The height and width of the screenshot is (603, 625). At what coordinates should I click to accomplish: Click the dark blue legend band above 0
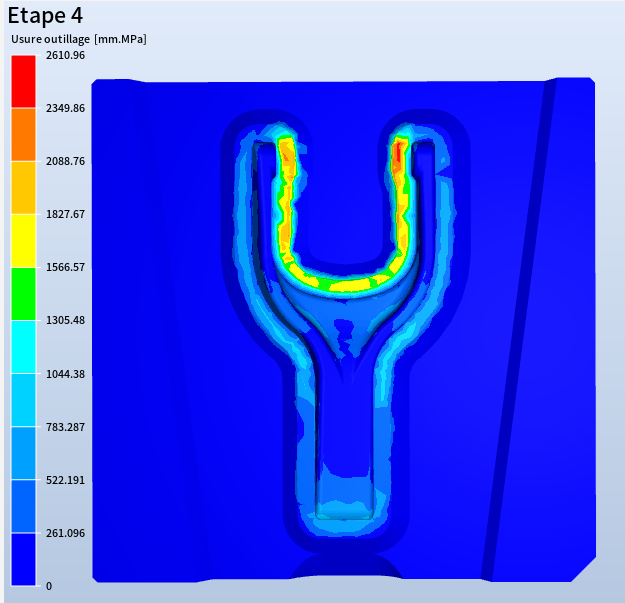pos(24,560)
